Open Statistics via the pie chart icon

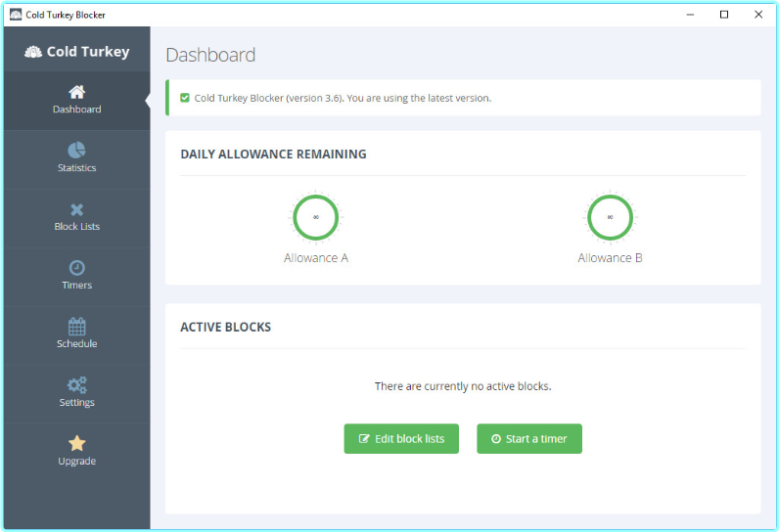(x=76, y=150)
